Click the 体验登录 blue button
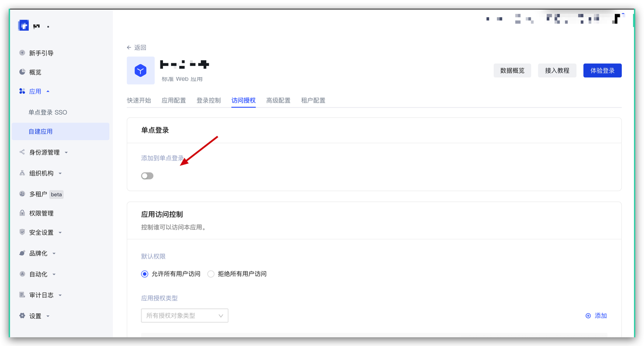 pos(602,70)
